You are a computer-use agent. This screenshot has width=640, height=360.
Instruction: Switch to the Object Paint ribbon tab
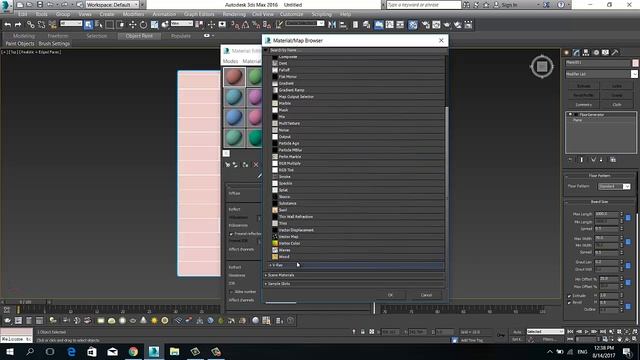139,36
